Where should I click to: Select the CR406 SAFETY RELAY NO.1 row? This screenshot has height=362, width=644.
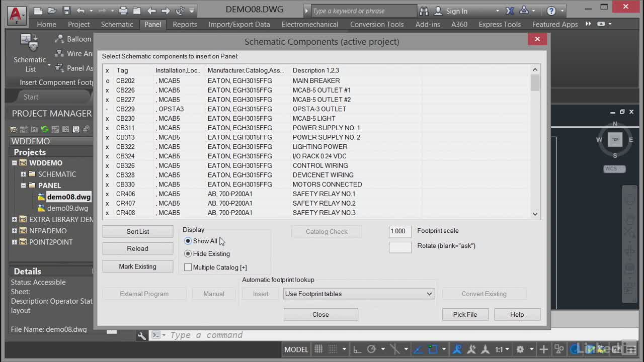click(x=316, y=194)
